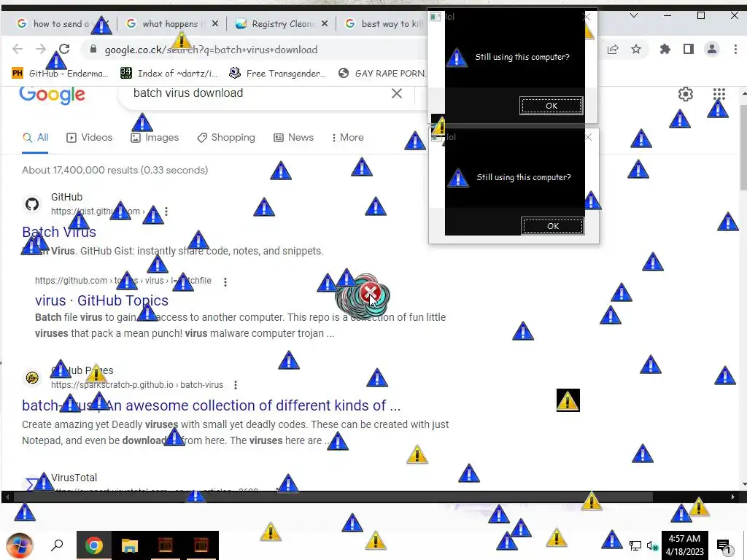Select the Shopping search filter
The image size is (747, 560).
tap(226, 138)
